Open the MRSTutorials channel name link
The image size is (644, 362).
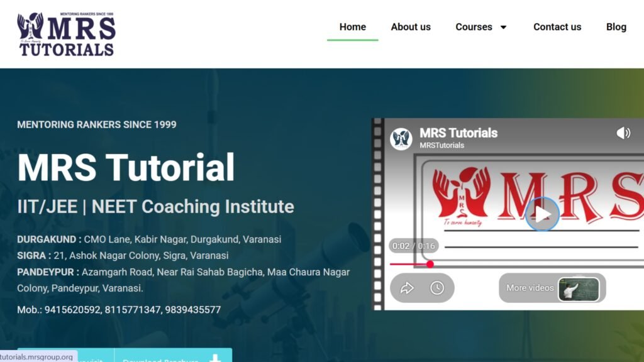pos(441,145)
